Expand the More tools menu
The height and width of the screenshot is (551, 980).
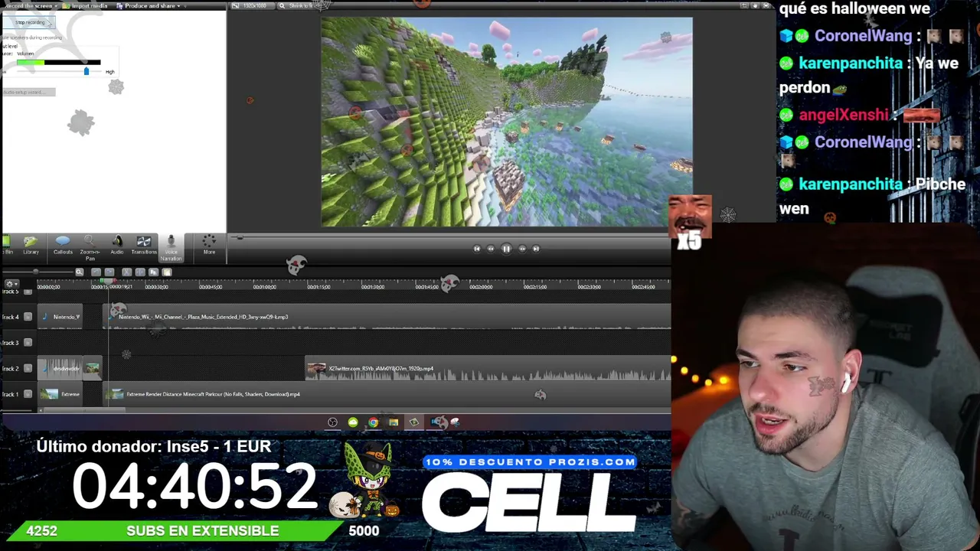(x=209, y=246)
